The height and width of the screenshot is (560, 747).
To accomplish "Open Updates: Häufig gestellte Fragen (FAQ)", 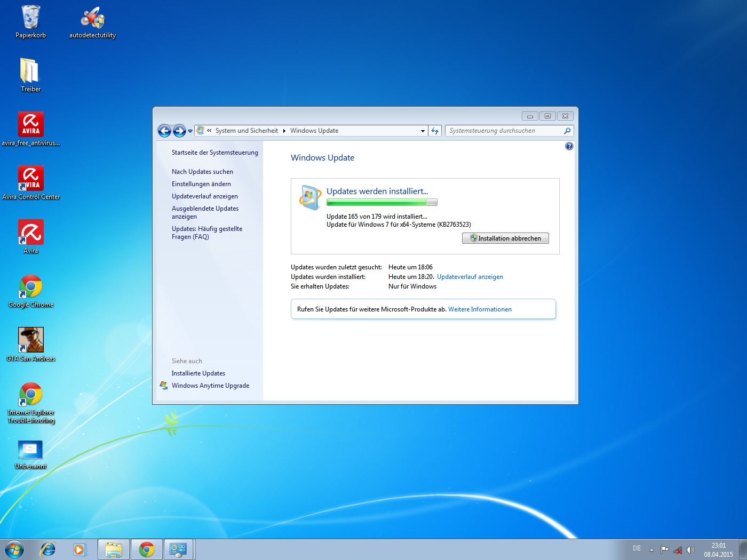I will point(207,233).
